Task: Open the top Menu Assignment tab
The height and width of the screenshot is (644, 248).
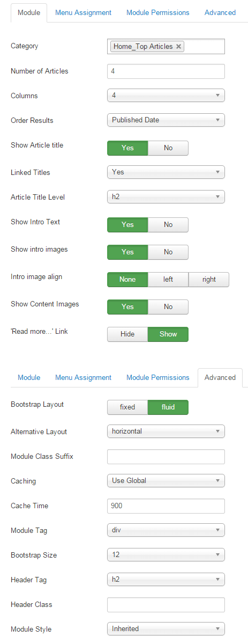Action: coord(83,12)
